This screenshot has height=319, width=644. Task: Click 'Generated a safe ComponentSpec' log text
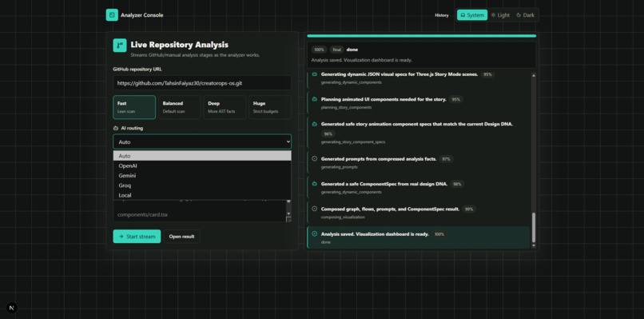[x=384, y=184]
